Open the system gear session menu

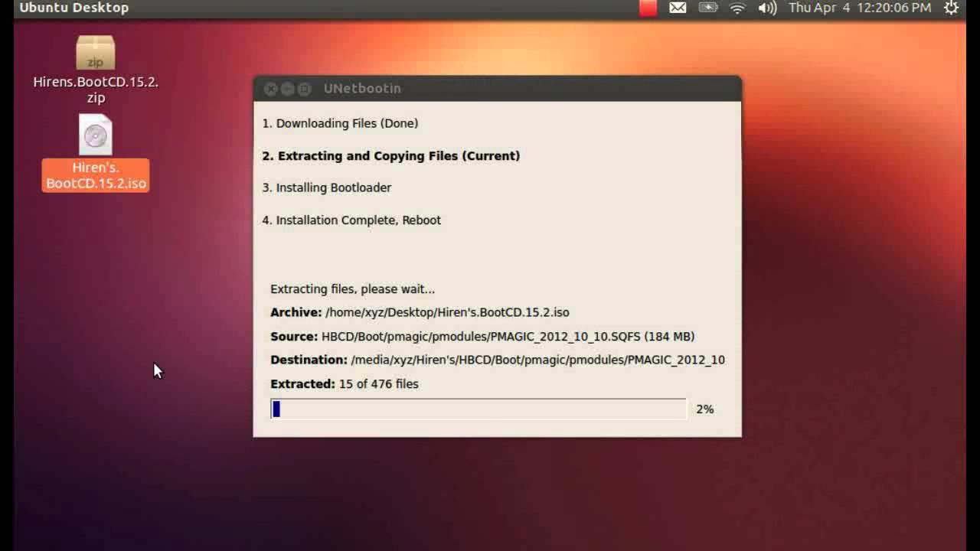(x=952, y=8)
